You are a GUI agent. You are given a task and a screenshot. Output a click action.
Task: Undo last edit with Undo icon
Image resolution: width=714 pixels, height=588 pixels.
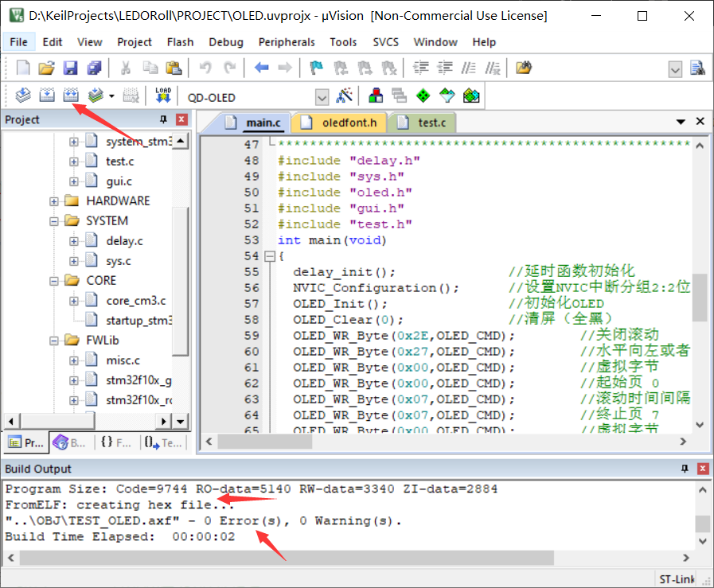coord(205,68)
